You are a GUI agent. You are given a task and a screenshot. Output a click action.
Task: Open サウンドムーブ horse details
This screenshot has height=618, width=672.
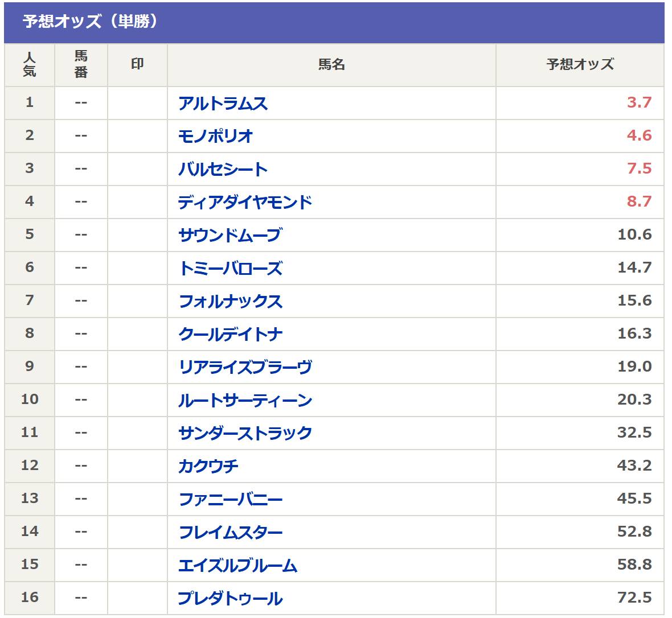230,235
